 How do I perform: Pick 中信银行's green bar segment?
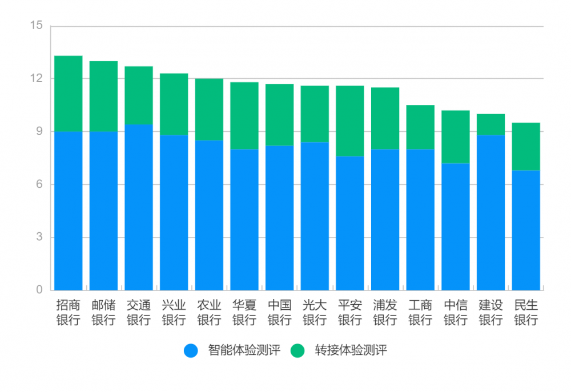pyautogui.click(x=456, y=137)
